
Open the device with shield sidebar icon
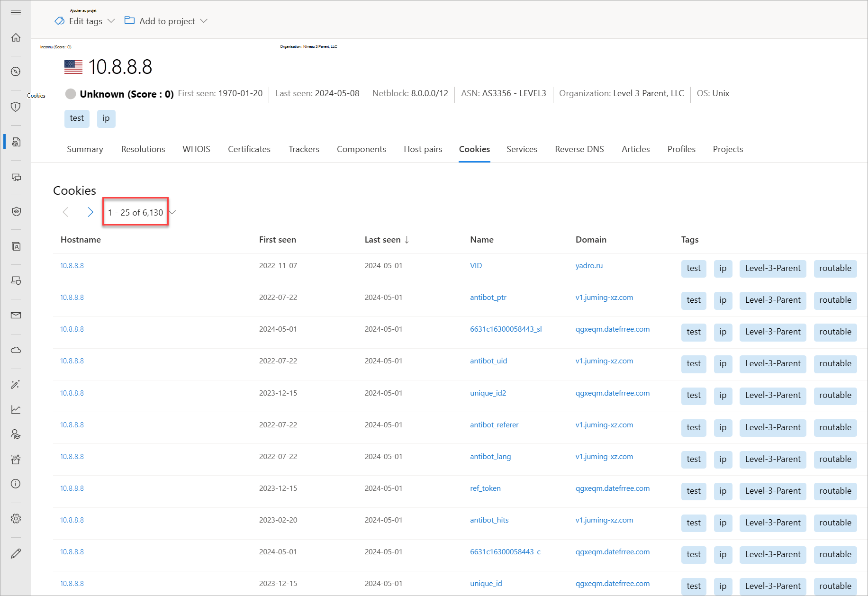(x=16, y=281)
